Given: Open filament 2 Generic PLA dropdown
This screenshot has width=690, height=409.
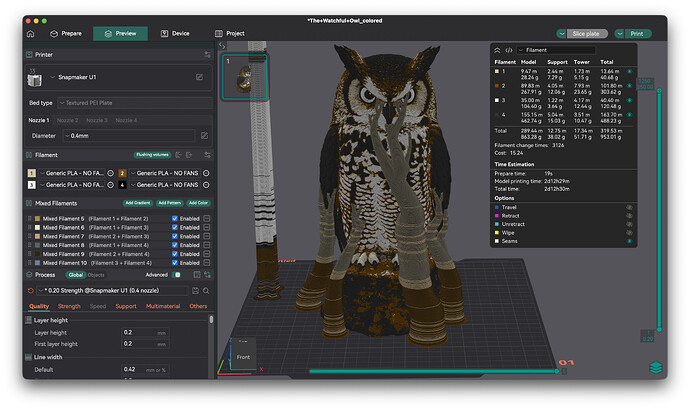Looking at the screenshot, I should [x=165, y=173].
